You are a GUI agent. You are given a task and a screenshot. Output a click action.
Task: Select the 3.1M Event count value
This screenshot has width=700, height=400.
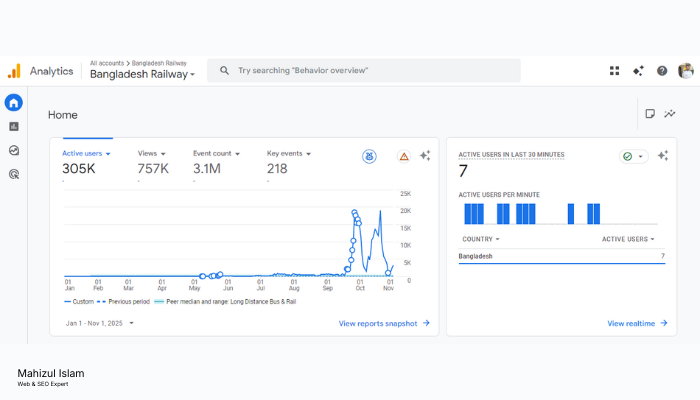click(207, 169)
